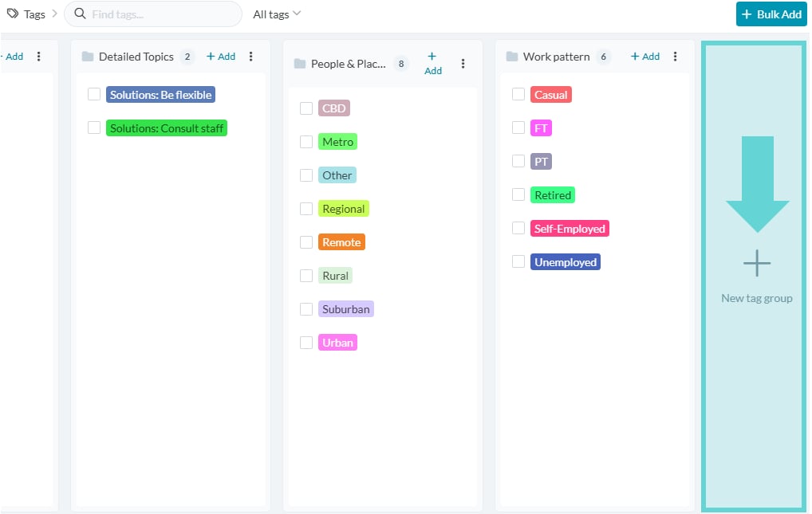Click the People & Places count badge 8
Viewport: 812px width, 514px height.
[x=401, y=64]
